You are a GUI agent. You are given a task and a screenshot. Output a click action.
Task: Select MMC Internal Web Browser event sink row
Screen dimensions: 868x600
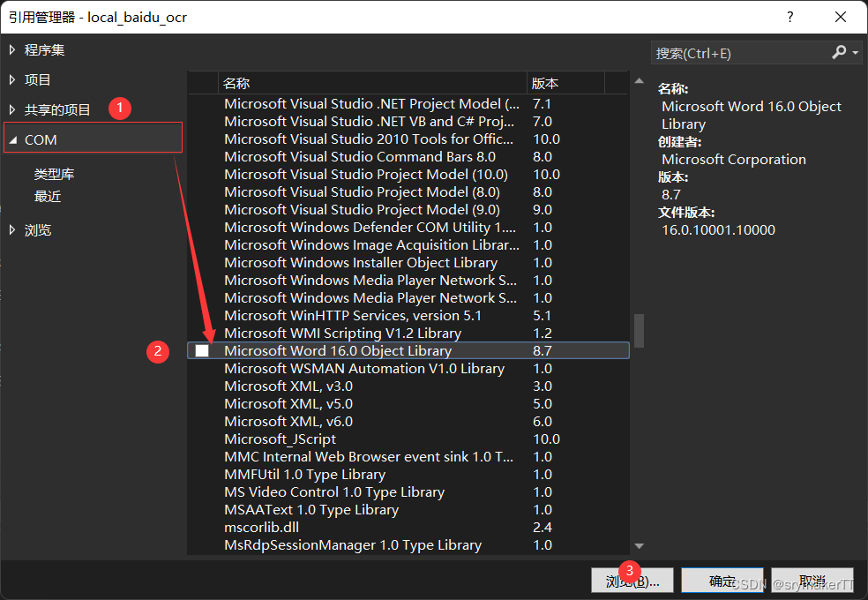click(408, 457)
